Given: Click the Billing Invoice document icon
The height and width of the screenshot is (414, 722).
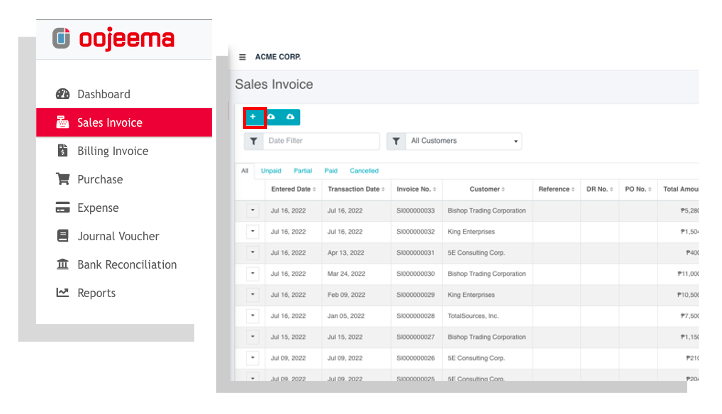Looking at the screenshot, I should (x=63, y=151).
